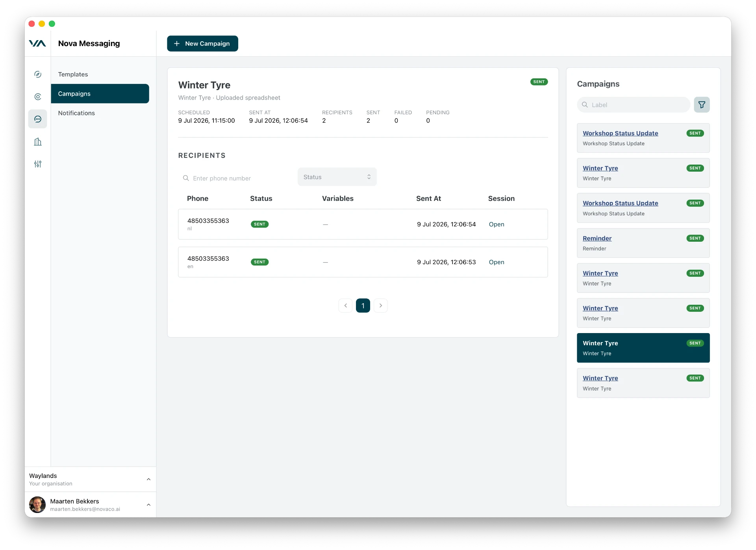
Task: Click Maarten Bekkers profile avatar
Action: [x=37, y=505]
